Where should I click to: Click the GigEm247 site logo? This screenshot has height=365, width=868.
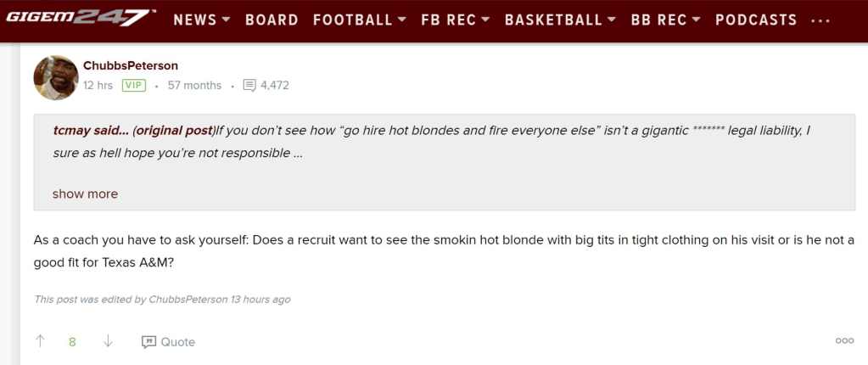(80, 19)
